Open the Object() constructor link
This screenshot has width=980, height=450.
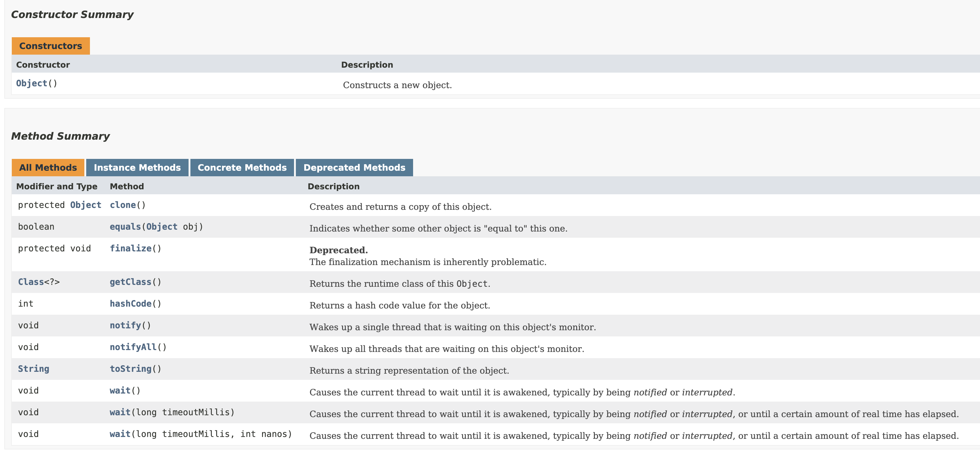[32, 83]
